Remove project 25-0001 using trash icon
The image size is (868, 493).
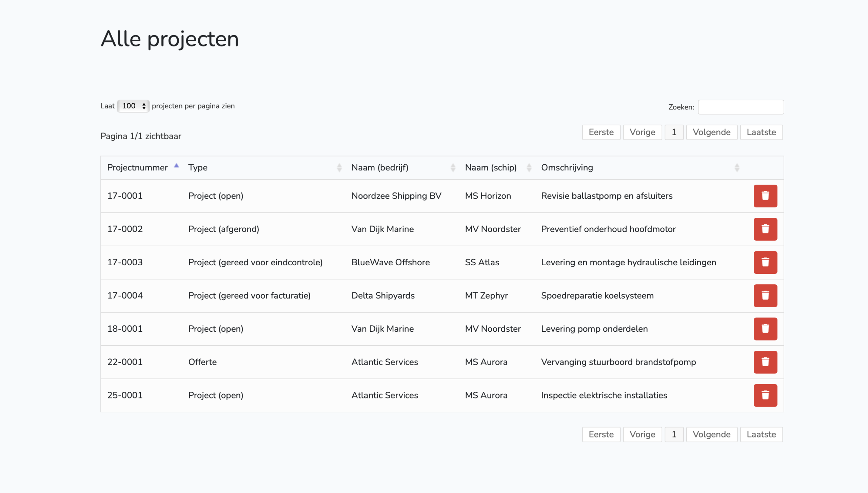pyautogui.click(x=765, y=395)
